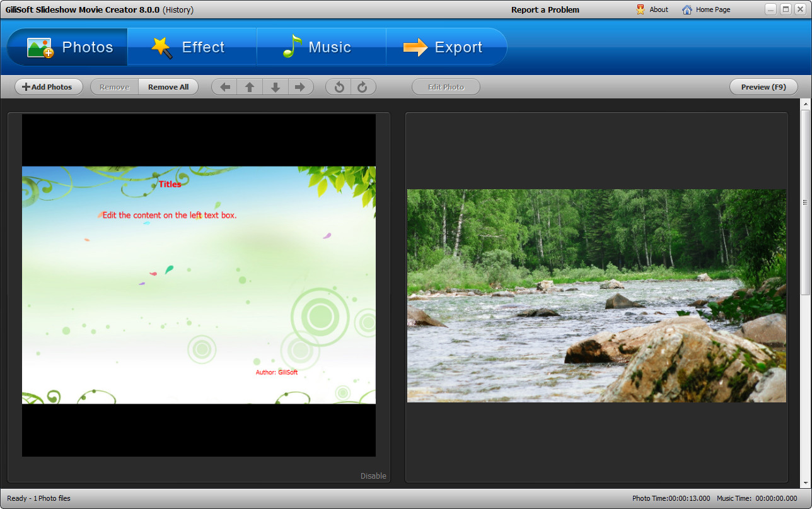Image resolution: width=812 pixels, height=509 pixels.
Task: Click 'Edit the content on the left text box.'
Action: coord(170,215)
